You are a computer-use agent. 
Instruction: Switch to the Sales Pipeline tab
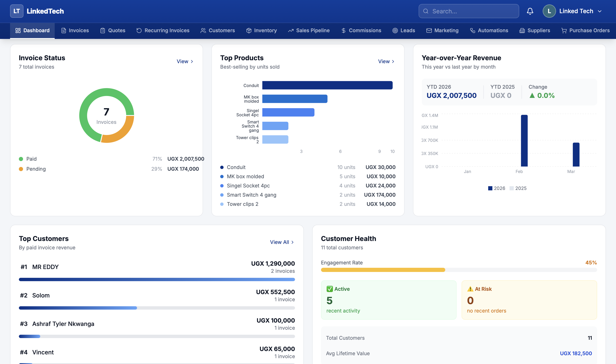click(309, 30)
